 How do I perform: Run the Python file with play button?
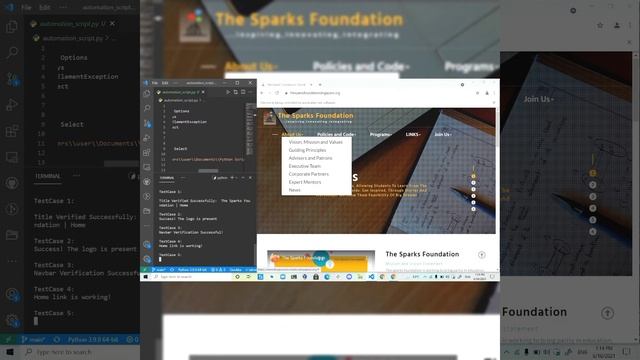[228, 92]
